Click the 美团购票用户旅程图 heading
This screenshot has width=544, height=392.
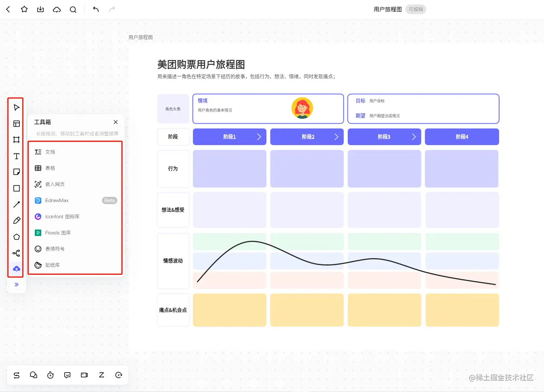point(201,65)
